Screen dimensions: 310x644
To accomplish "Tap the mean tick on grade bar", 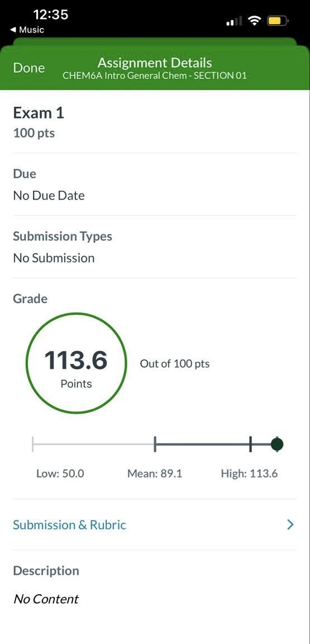I will click(x=155, y=444).
